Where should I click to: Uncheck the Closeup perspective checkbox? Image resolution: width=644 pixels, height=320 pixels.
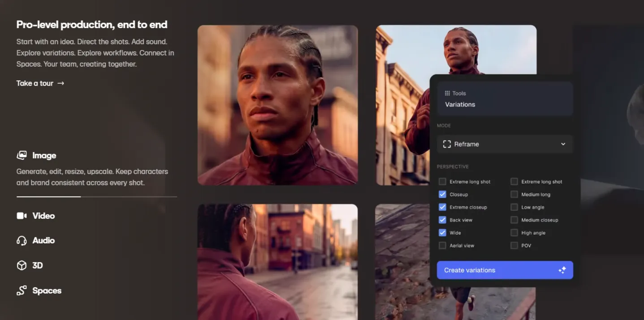click(x=442, y=194)
